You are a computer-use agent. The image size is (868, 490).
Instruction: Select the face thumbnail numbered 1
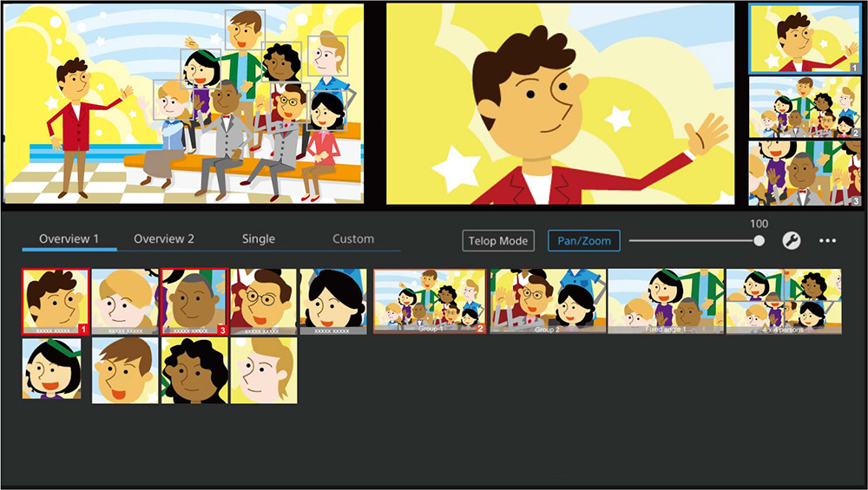click(x=56, y=301)
